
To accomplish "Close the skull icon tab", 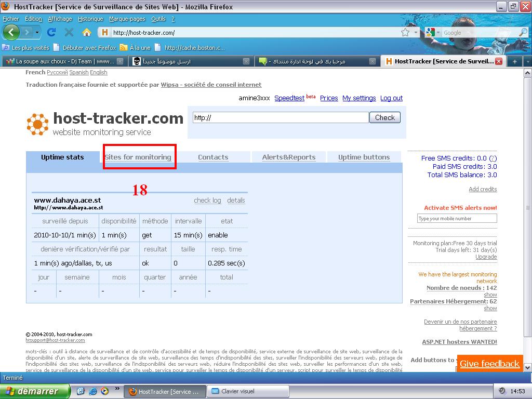I will 246,61.
